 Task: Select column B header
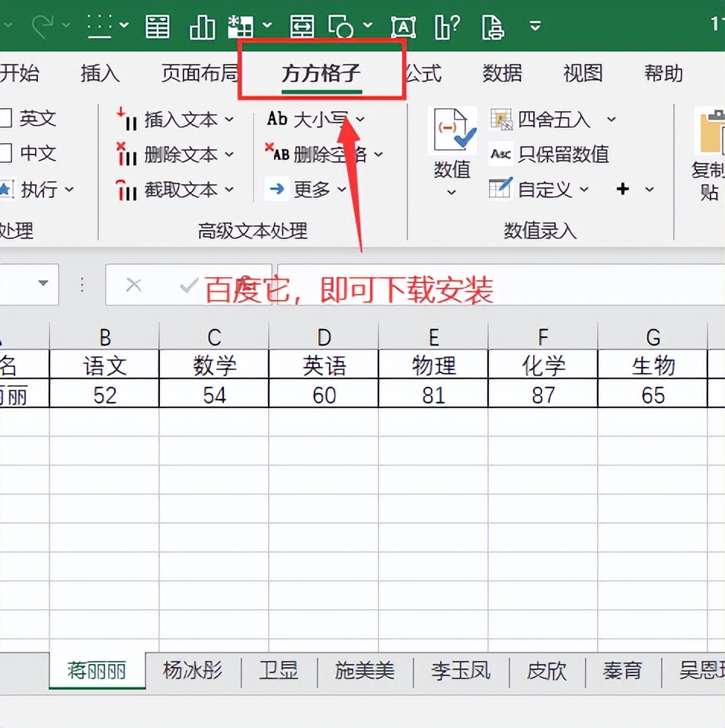pyautogui.click(x=104, y=337)
